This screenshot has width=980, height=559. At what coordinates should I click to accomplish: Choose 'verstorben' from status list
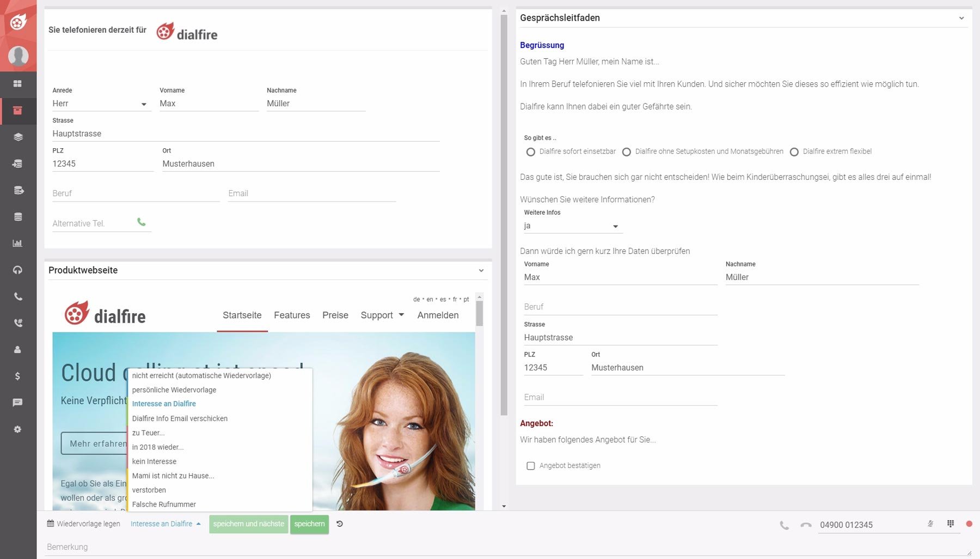click(220, 490)
